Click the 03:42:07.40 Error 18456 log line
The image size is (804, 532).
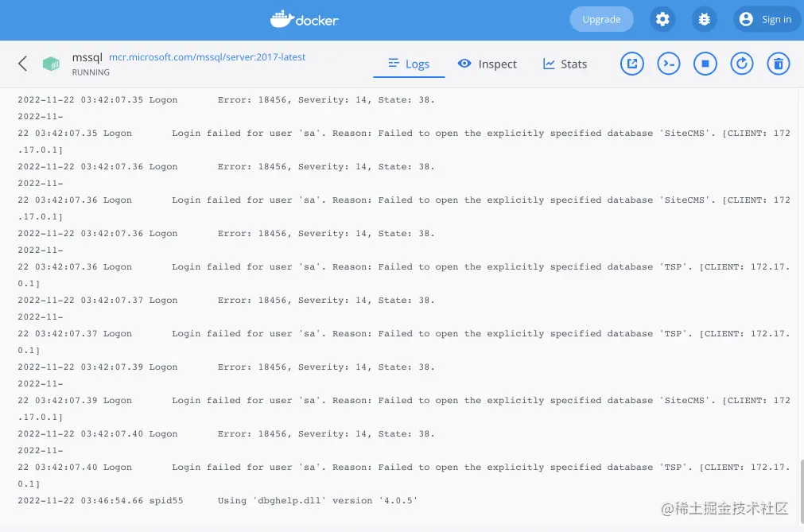point(226,434)
